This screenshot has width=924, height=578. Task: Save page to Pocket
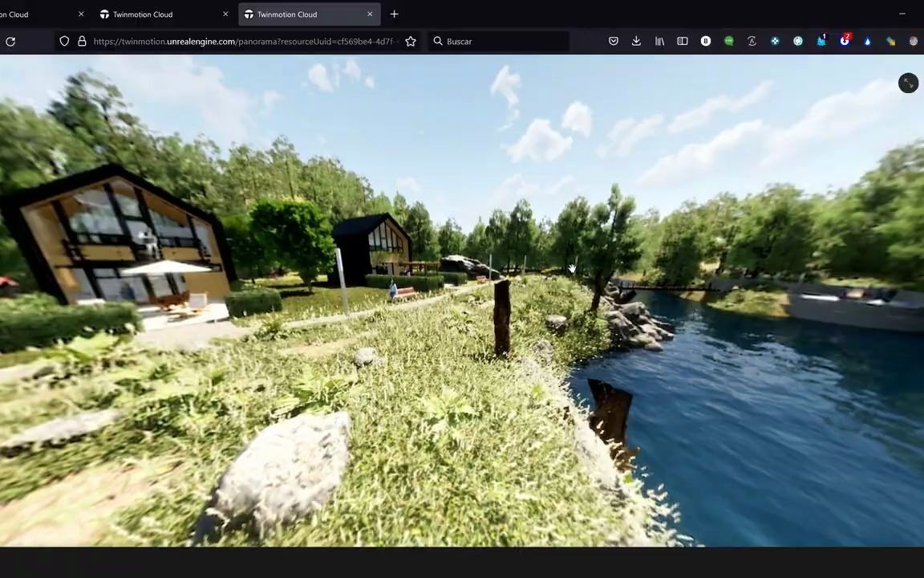(614, 41)
